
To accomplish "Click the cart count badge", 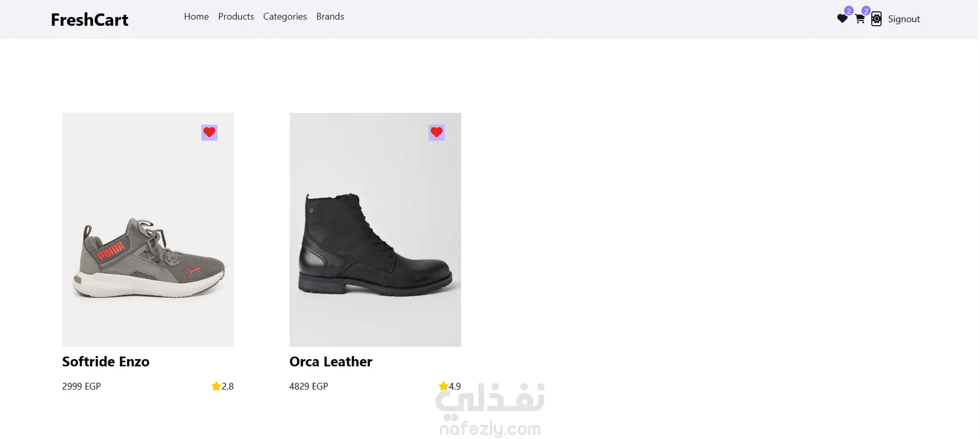I will coord(866,11).
